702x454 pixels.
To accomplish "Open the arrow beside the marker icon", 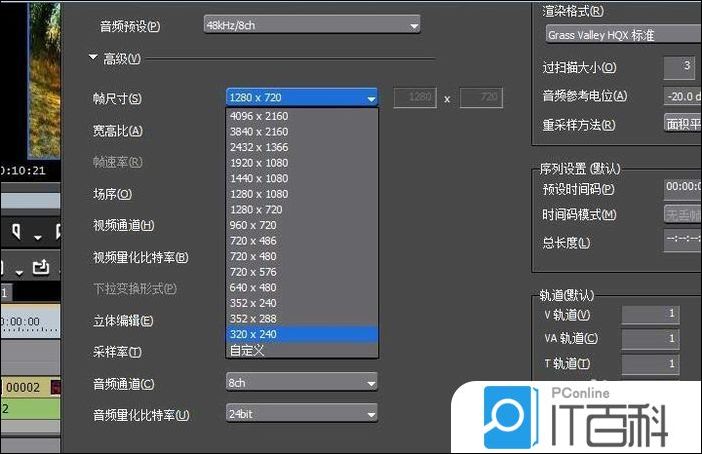I will click(38, 237).
